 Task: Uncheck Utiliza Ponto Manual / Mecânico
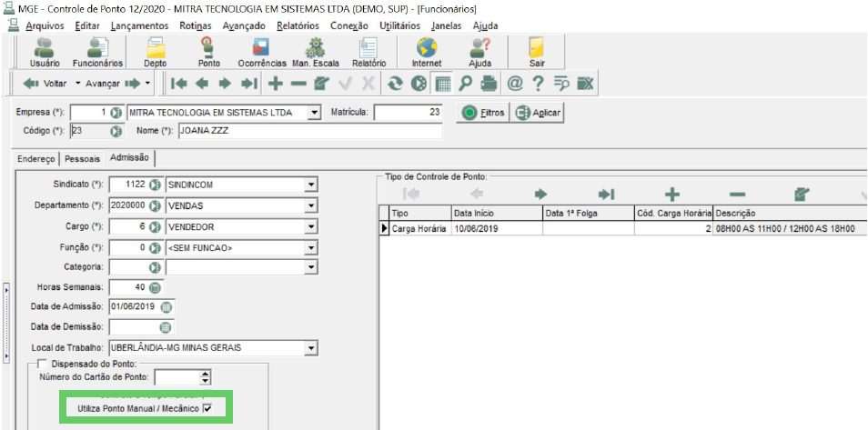(207, 409)
